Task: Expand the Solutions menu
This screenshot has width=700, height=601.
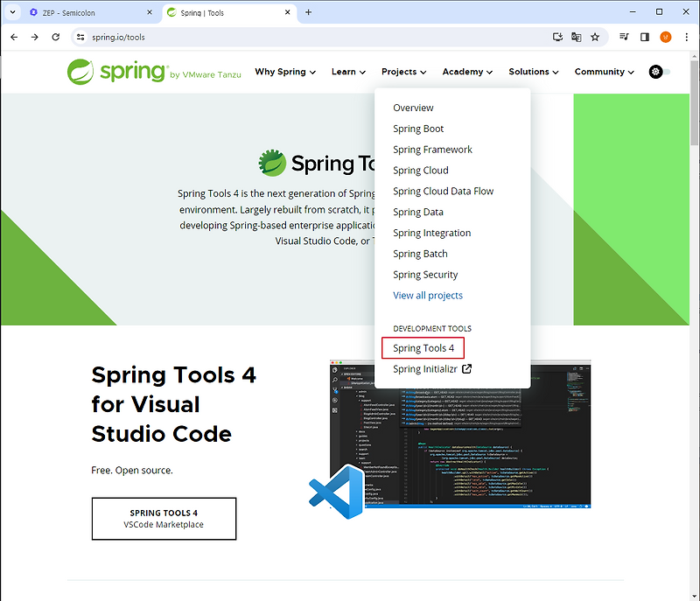Action: [x=534, y=72]
